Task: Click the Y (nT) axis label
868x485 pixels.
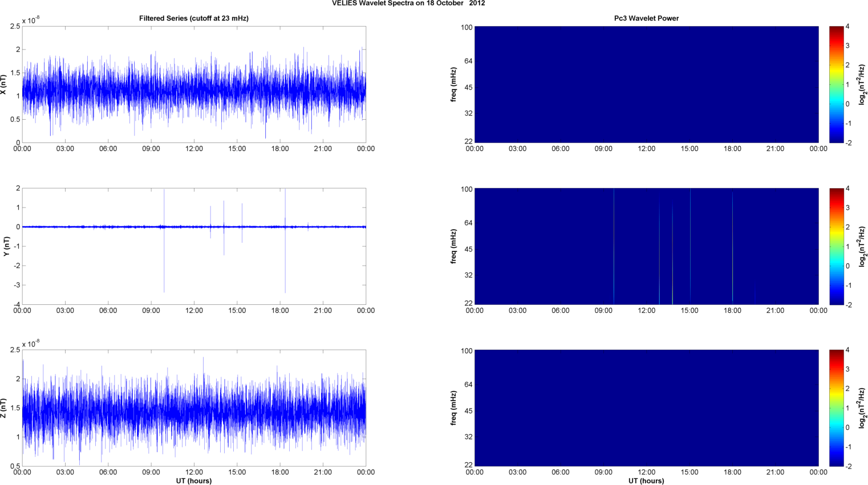Action: pyautogui.click(x=7, y=246)
